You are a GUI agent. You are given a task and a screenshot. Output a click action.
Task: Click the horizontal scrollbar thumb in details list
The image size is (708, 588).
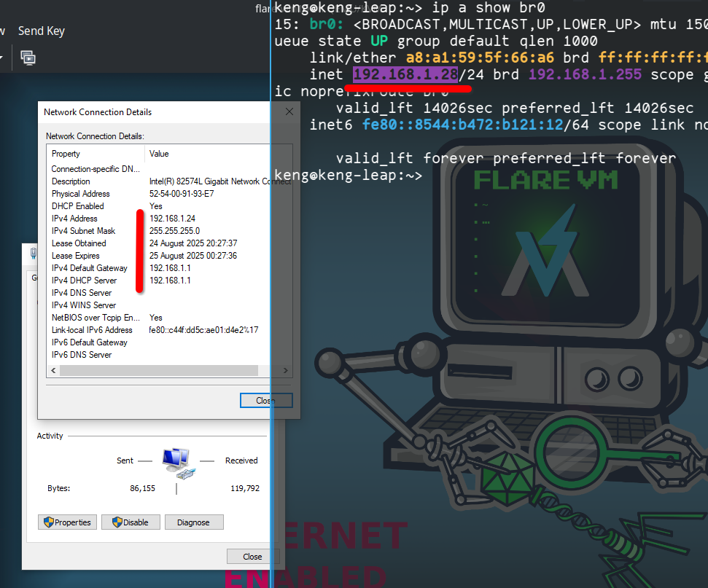(157, 371)
